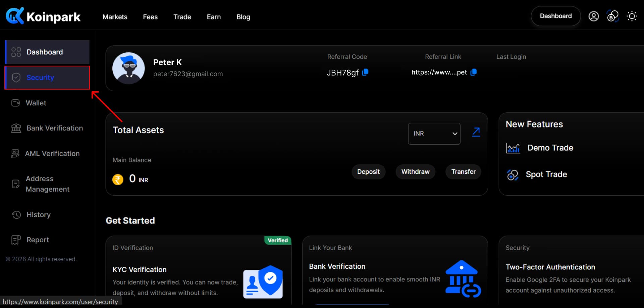Open the Spot Trade feature link

546,174
